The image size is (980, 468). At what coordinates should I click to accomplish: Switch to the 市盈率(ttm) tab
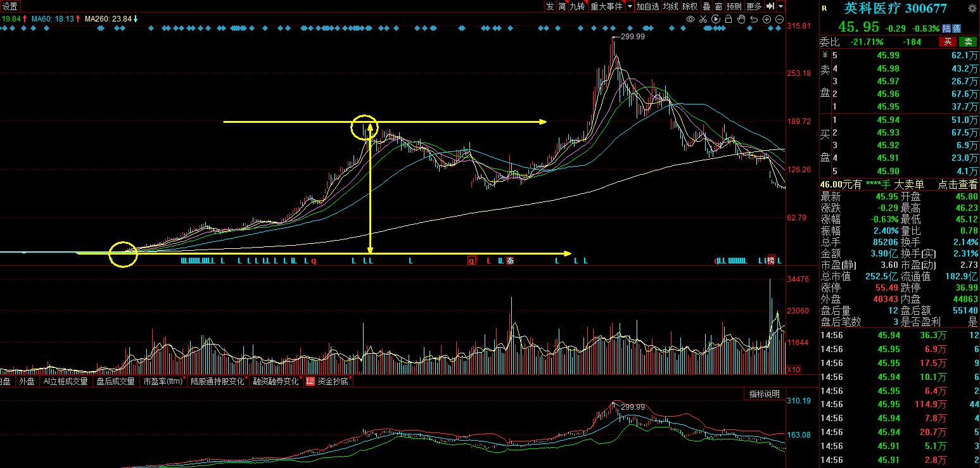(163, 381)
